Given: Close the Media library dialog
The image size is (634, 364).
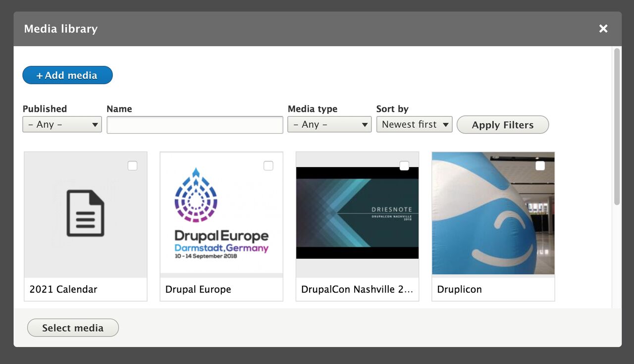Looking at the screenshot, I should [x=603, y=28].
